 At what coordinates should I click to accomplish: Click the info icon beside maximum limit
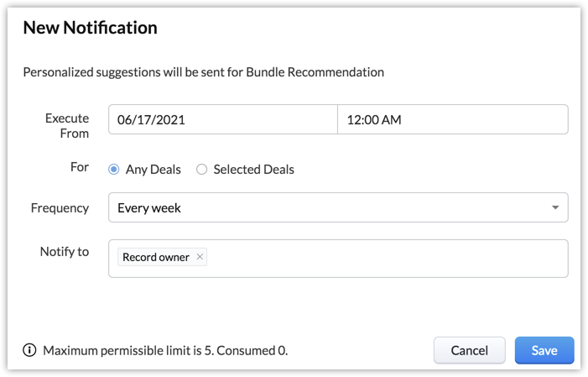[x=30, y=350]
